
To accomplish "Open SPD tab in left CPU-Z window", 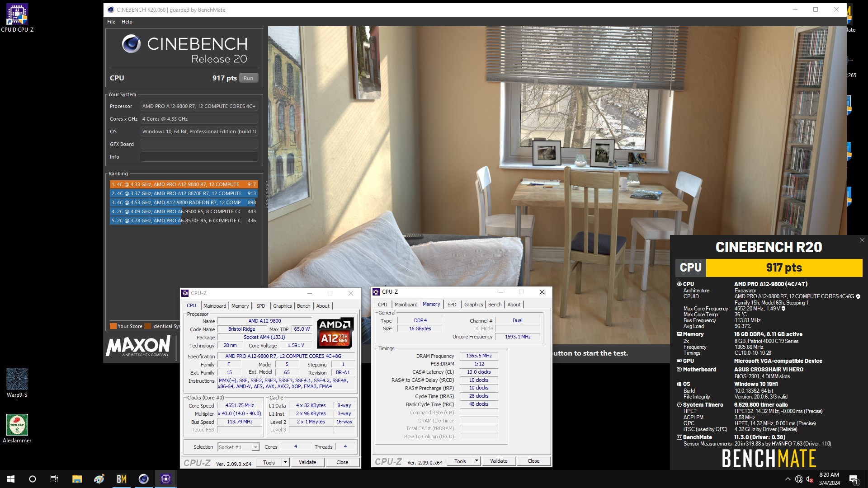I will pyautogui.click(x=261, y=306).
